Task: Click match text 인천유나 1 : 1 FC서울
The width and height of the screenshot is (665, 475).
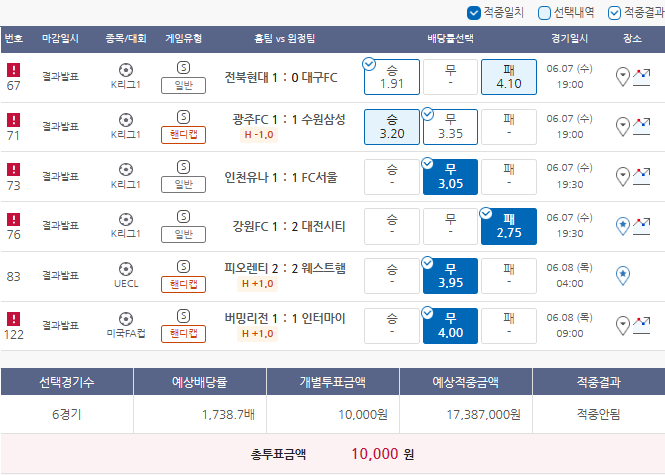Action: click(281, 177)
